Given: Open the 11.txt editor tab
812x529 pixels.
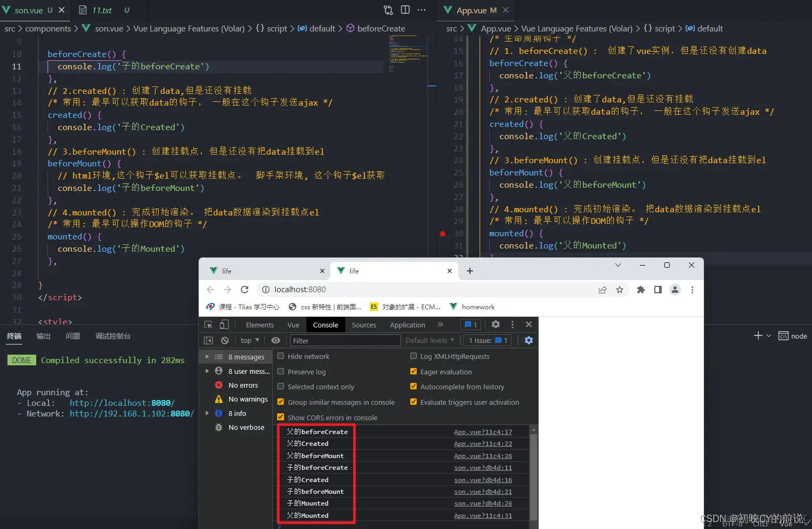Looking at the screenshot, I should [x=102, y=10].
